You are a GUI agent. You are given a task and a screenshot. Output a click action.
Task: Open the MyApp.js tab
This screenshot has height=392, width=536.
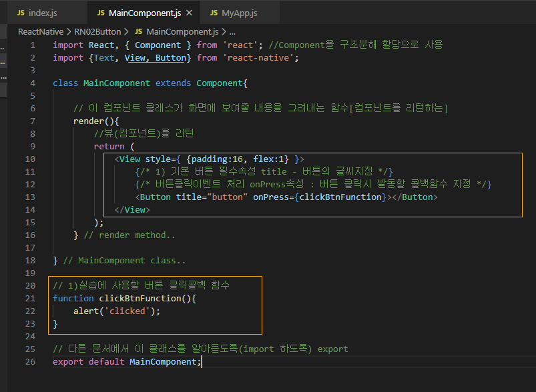pyautogui.click(x=239, y=13)
